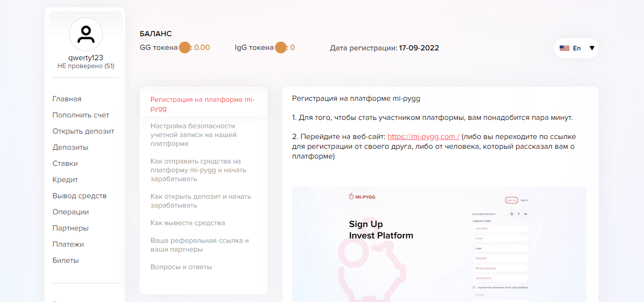Image resolution: width=644 pixels, height=302 pixels.
Task: Open Вывод средств section
Action: point(79,196)
